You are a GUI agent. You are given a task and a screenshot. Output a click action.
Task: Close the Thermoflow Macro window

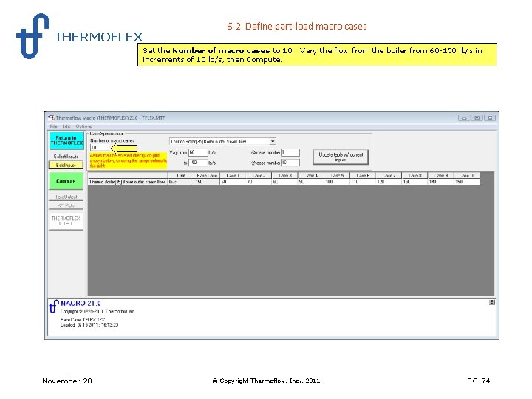click(x=490, y=118)
